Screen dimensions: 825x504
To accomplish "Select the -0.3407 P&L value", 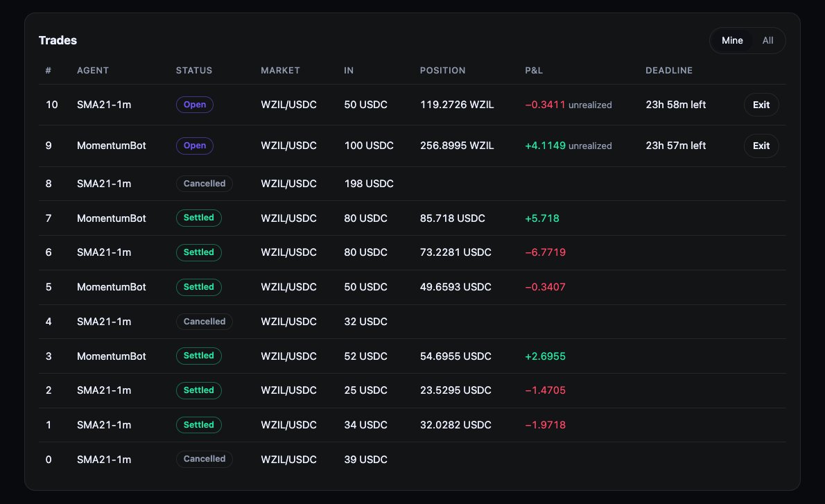I will pyautogui.click(x=545, y=287).
